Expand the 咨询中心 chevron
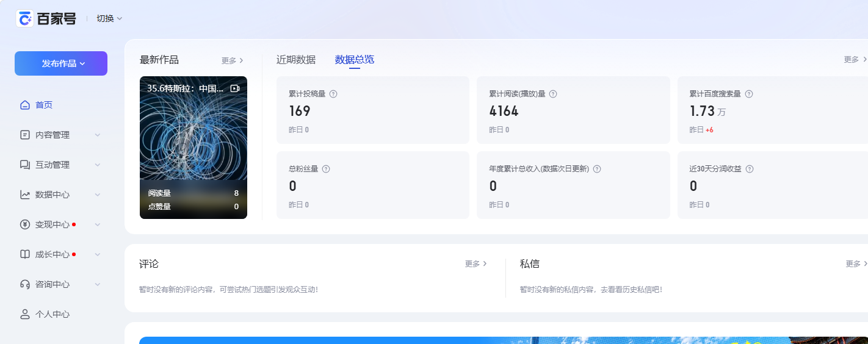Viewport: 868px width, 344px height. (x=98, y=284)
